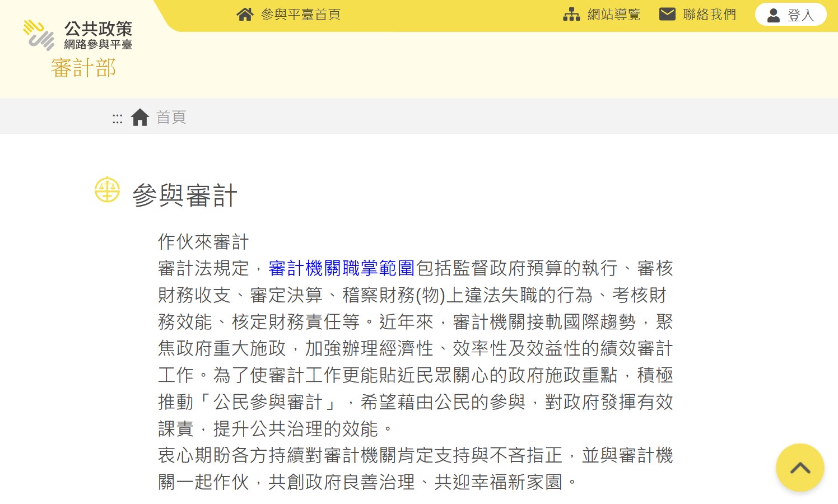Viewport: 838px width, 504px height.
Task: Click the person icon in the 登入 button
Action: pos(775,15)
